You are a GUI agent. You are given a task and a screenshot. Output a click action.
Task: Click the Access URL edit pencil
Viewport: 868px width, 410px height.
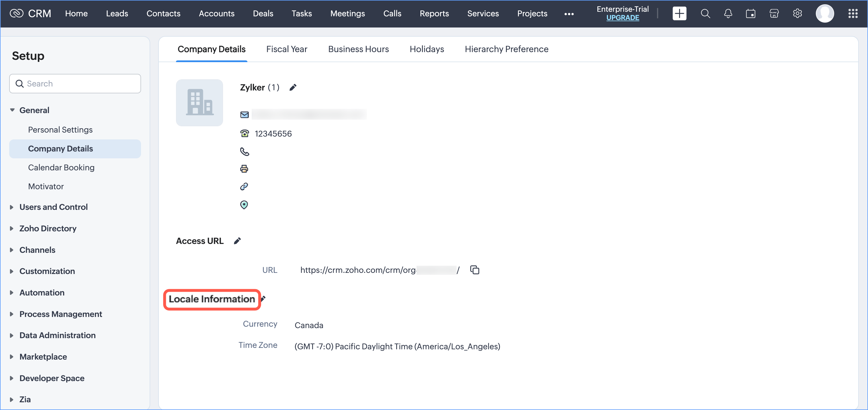click(x=237, y=241)
